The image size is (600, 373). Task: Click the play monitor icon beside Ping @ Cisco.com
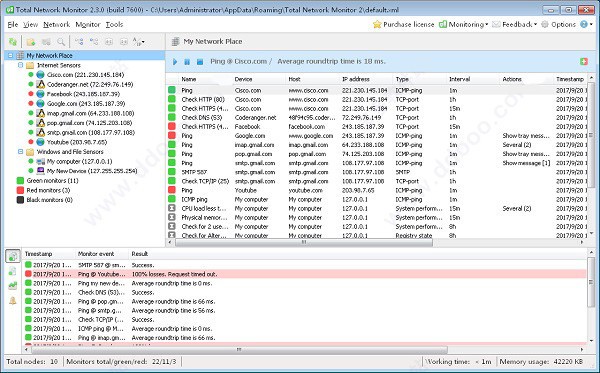(175, 62)
